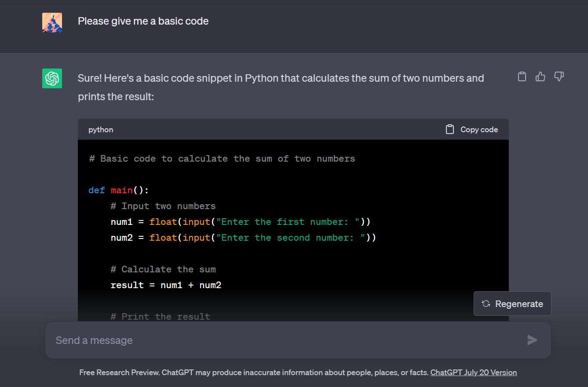The height and width of the screenshot is (387, 588).
Task: Toggle thumbs up feedback on the answer
Action: click(x=540, y=76)
